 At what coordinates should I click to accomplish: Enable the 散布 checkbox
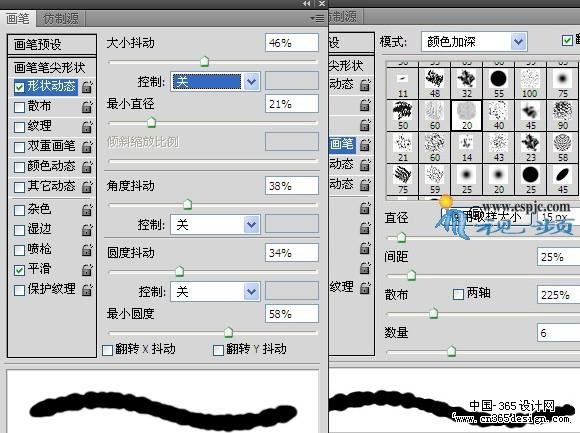point(19,107)
